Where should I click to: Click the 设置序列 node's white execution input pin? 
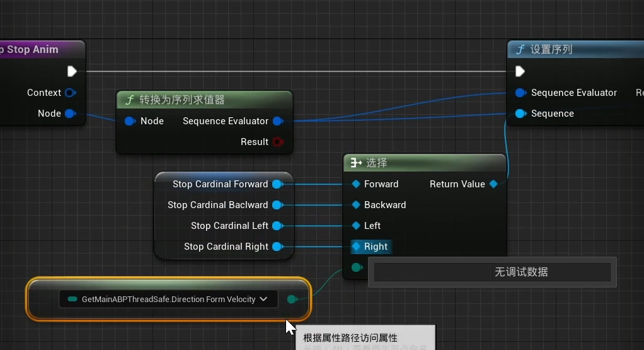click(520, 71)
